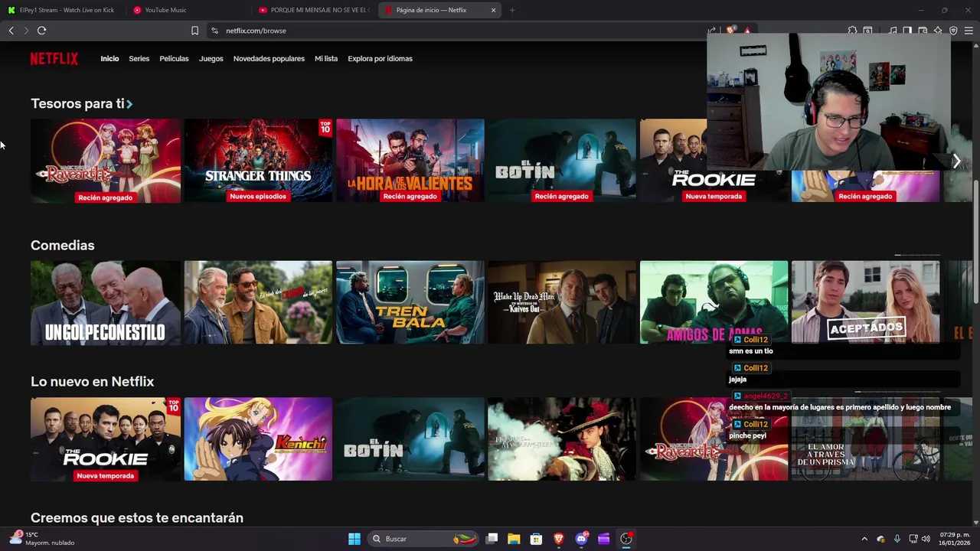Open the browser hamburger menu
980x551 pixels.
tap(969, 31)
